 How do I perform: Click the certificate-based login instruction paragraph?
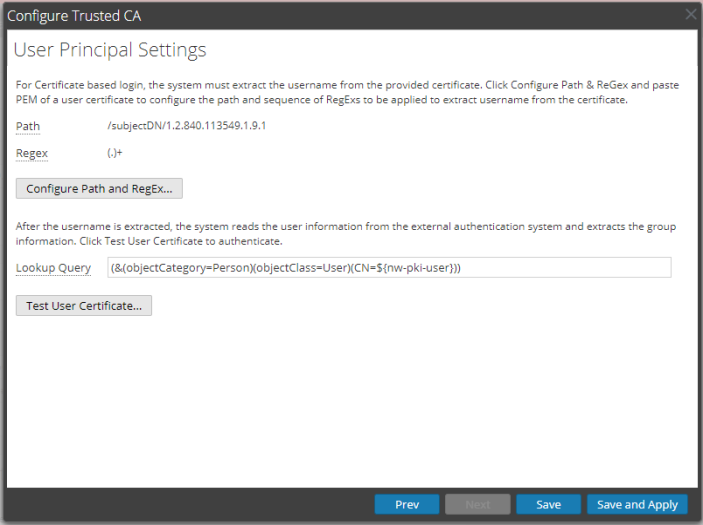coord(346,92)
